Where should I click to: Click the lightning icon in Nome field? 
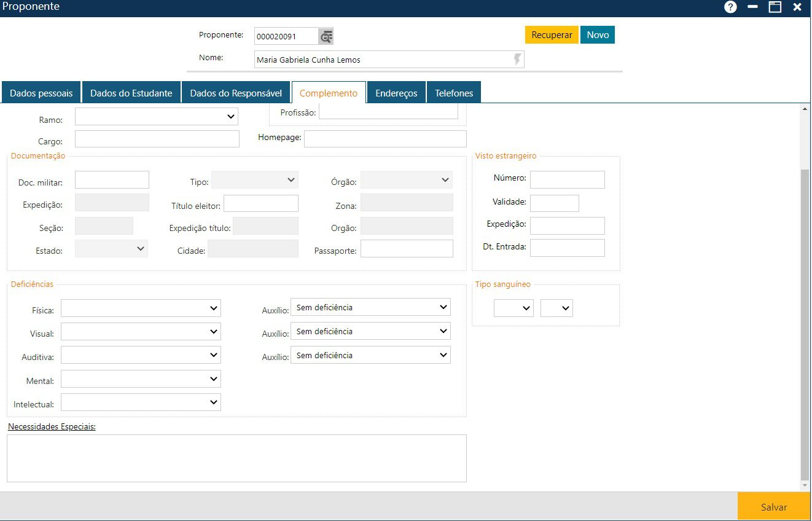(x=517, y=60)
